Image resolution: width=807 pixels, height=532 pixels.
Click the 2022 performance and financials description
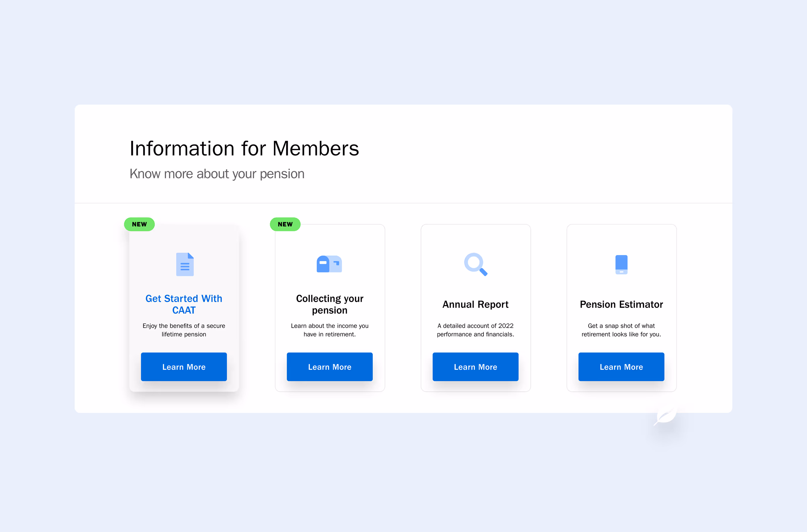475,330
